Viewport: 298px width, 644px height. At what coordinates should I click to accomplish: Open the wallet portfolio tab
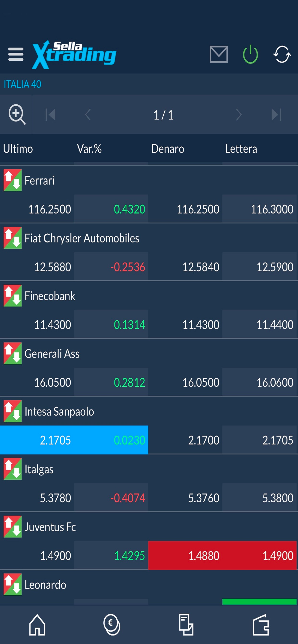tap(261, 625)
